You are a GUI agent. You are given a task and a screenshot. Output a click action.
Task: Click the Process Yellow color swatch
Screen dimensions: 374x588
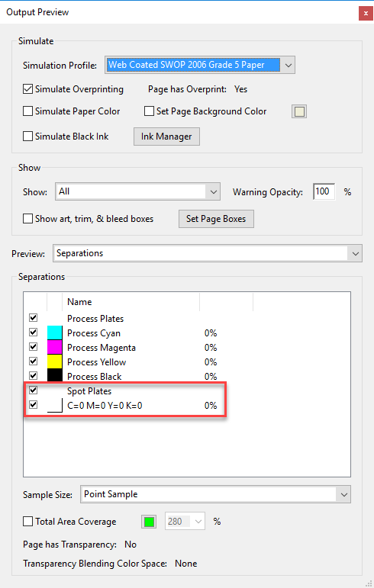click(x=54, y=361)
